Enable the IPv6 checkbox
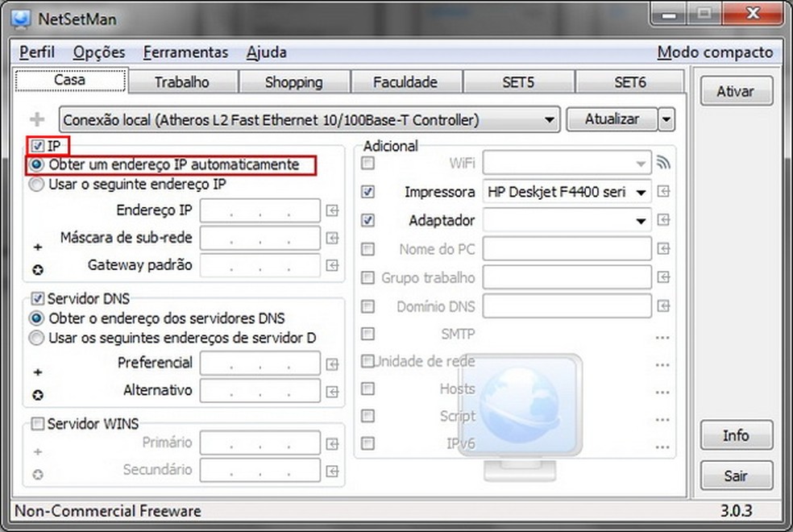Image resolution: width=793 pixels, height=532 pixels. point(368,443)
